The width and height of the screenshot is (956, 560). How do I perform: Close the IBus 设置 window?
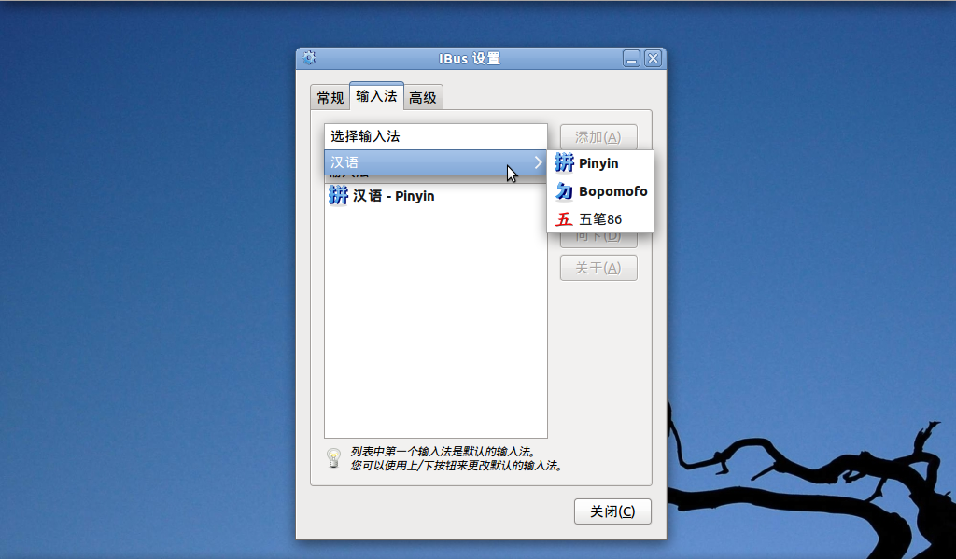(x=653, y=59)
